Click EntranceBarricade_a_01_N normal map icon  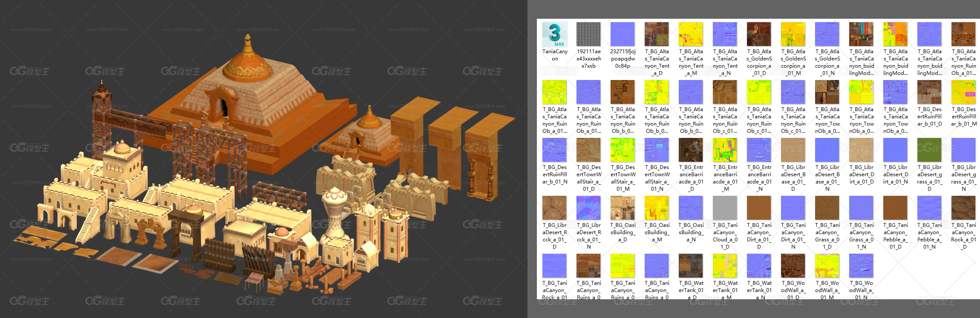click(x=759, y=150)
